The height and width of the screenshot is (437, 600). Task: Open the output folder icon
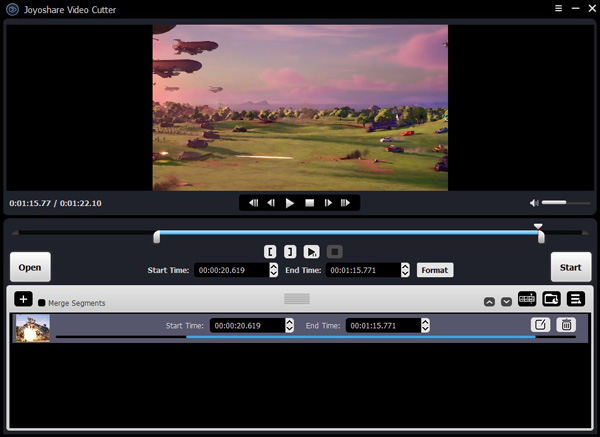pyautogui.click(x=551, y=299)
